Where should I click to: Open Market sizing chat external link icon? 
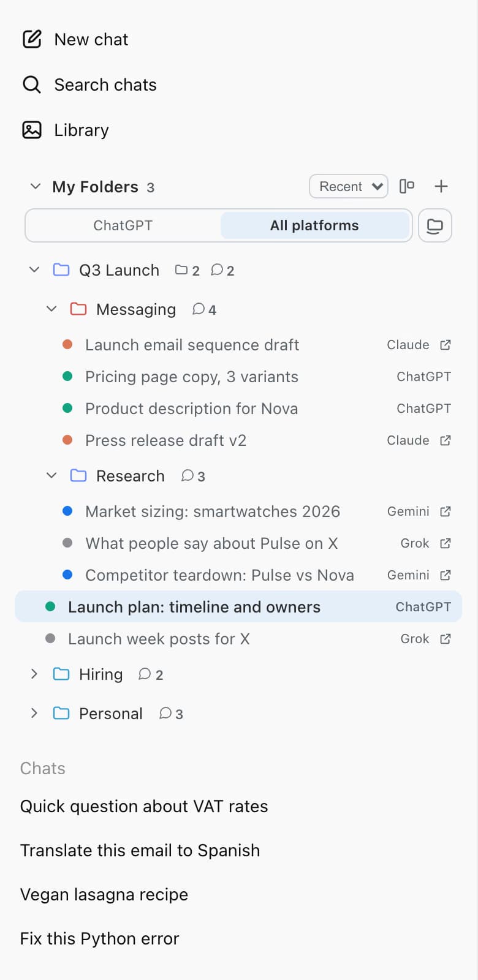pos(446,511)
